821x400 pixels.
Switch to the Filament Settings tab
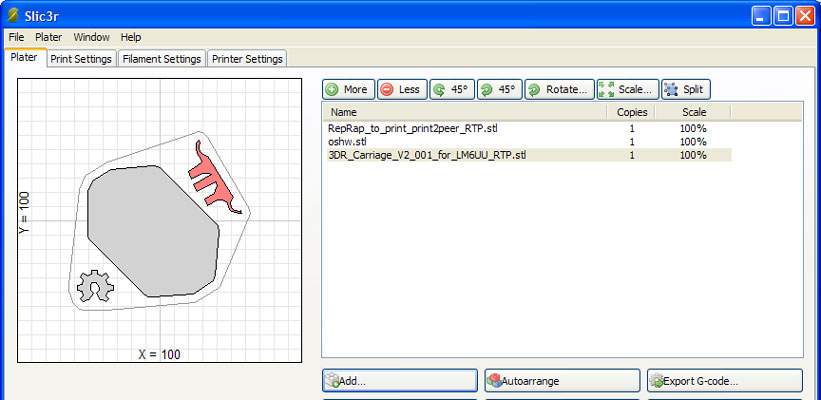[162, 59]
